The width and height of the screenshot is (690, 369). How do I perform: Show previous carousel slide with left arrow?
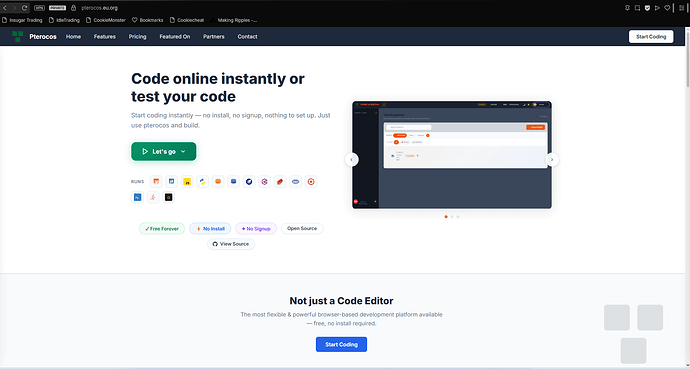(352, 160)
